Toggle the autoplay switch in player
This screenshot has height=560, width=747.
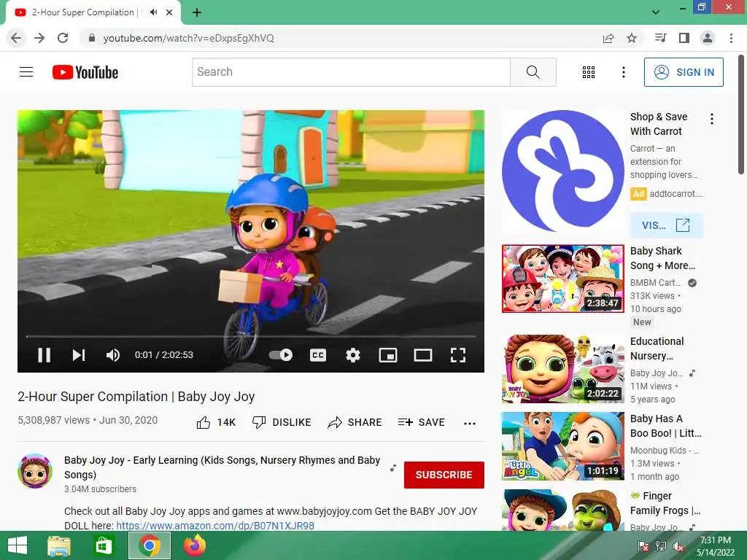click(281, 355)
